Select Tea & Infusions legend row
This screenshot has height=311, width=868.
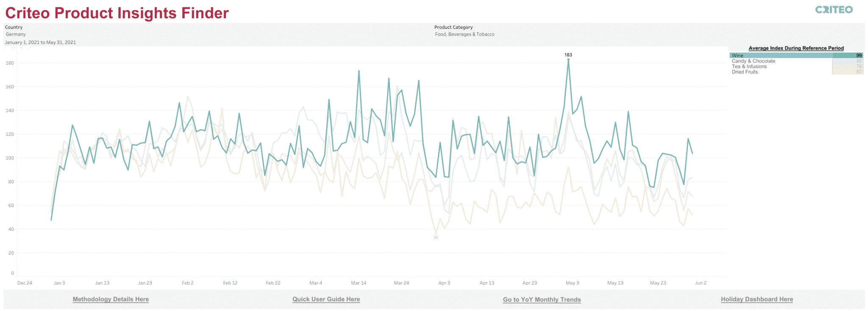click(x=796, y=66)
